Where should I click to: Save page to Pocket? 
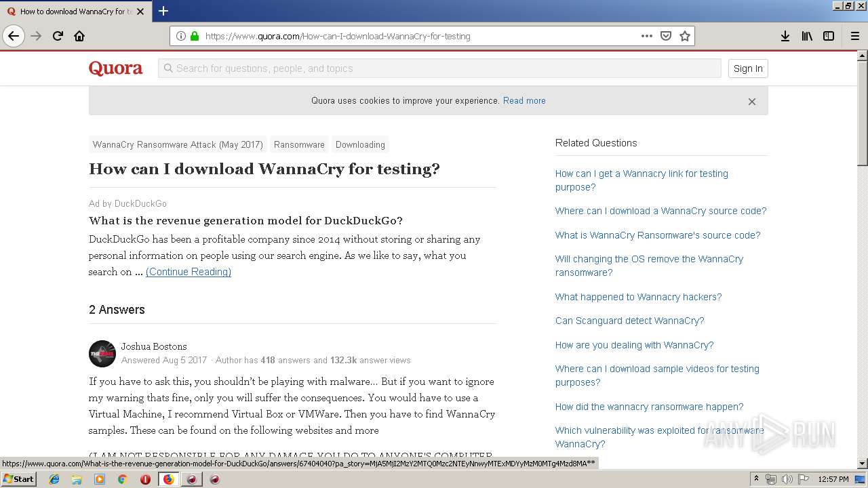point(666,36)
